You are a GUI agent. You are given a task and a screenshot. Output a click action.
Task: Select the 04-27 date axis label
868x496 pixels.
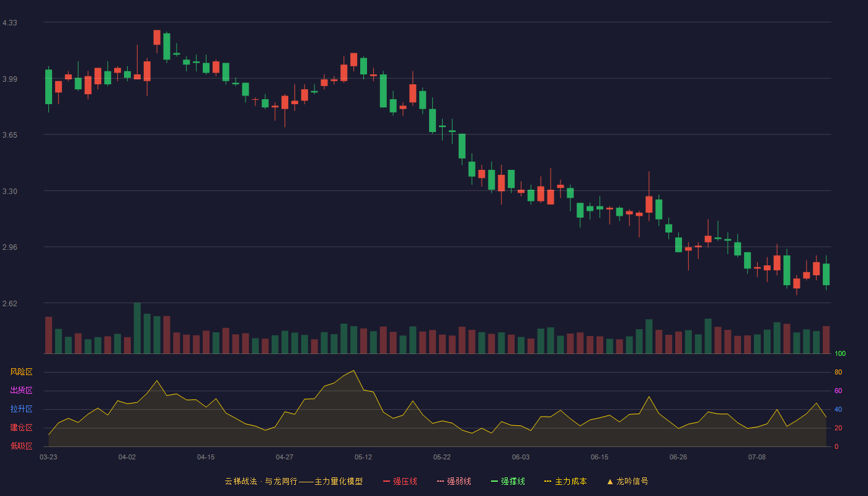285,457
